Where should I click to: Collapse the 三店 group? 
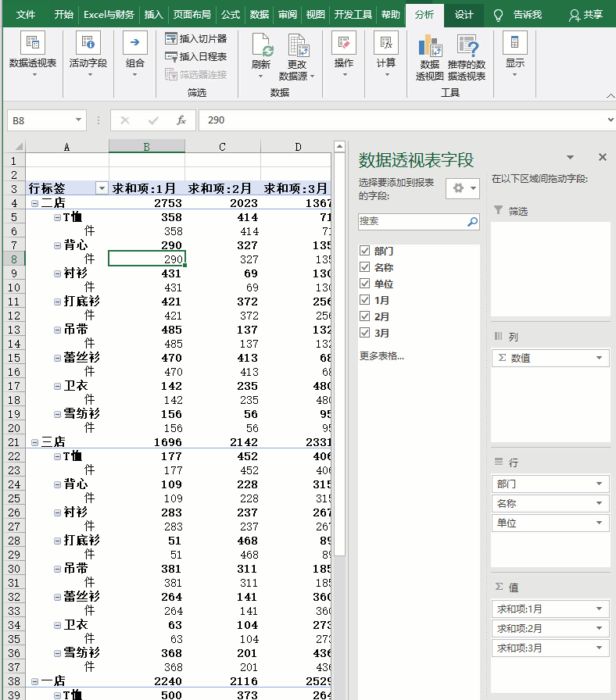[34, 442]
